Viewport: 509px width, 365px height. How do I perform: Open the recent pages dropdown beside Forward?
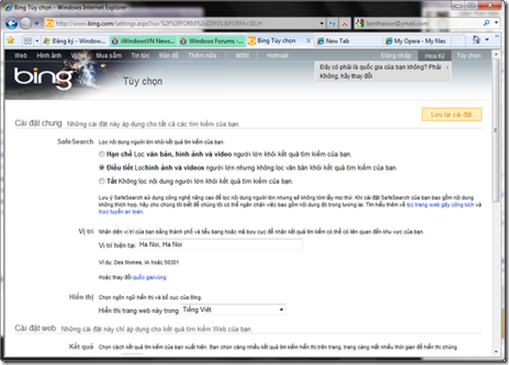(x=37, y=24)
